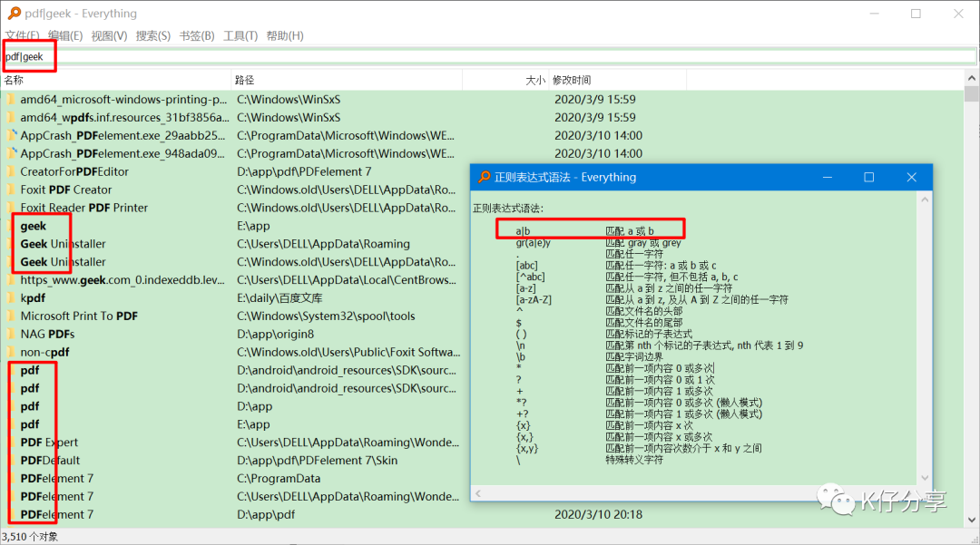Screen dimensions: 980x545
Task: Click the left arrow of regex horizontal scrollbar
Action: [x=478, y=494]
